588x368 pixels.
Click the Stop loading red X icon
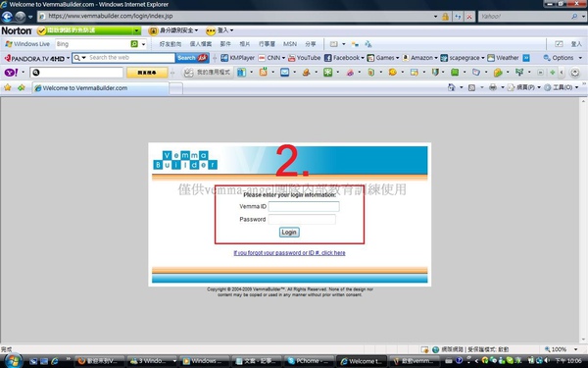(469, 16)
